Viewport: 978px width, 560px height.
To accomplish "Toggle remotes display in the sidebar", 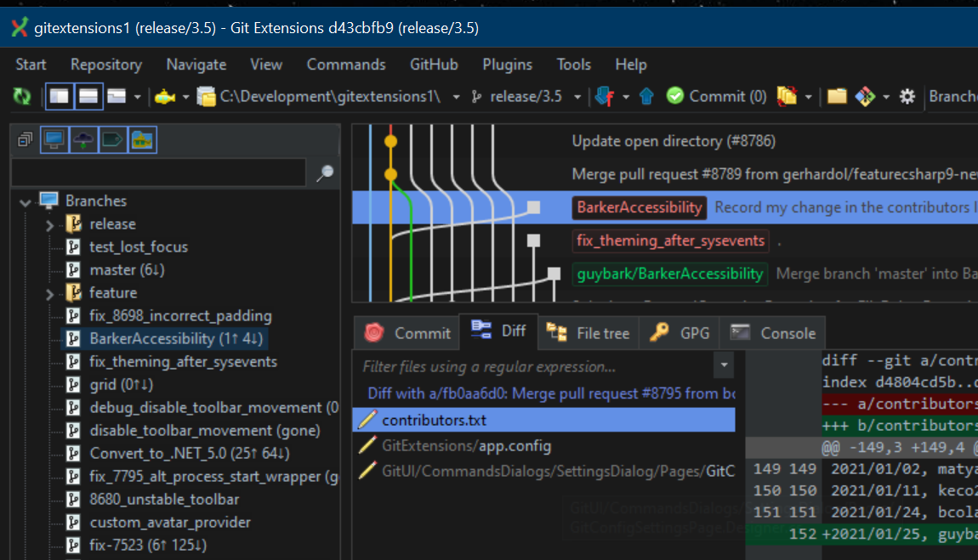I will click(x=83, y=140).
